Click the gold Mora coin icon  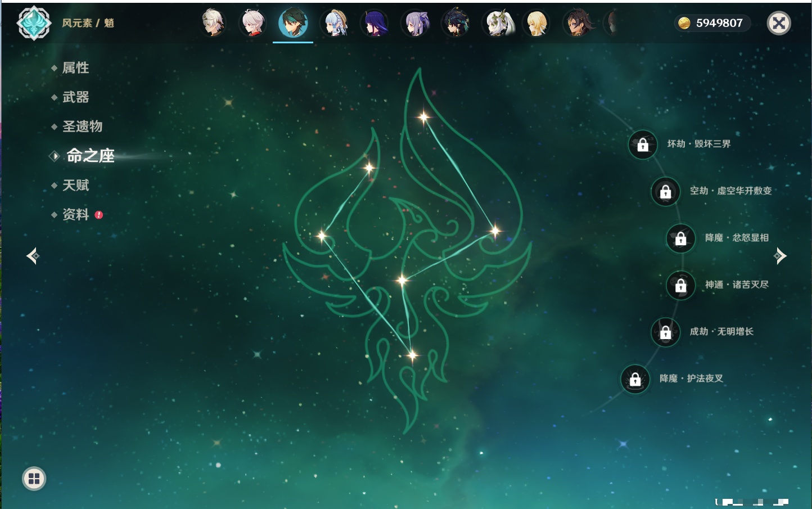[684, 23]
